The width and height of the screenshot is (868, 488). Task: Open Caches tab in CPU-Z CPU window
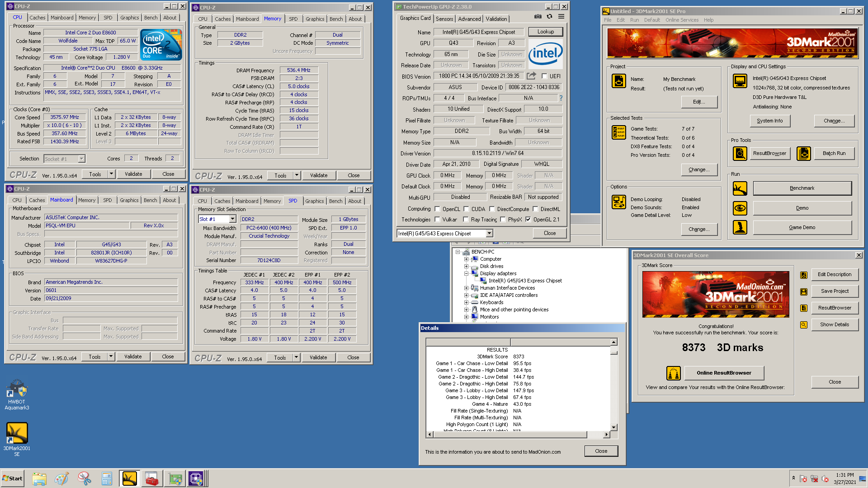pos(38,18)
